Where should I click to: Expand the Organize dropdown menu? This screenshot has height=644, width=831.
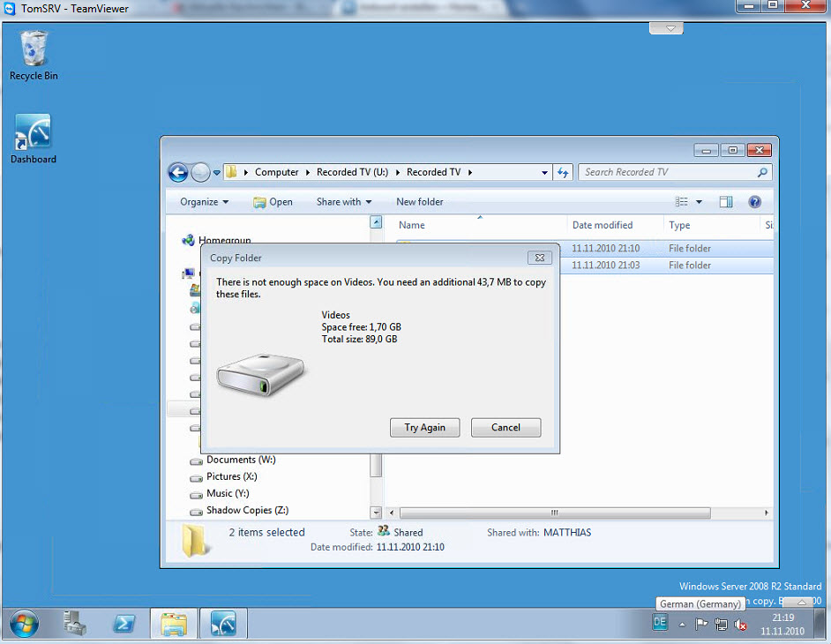click(204, 202)
